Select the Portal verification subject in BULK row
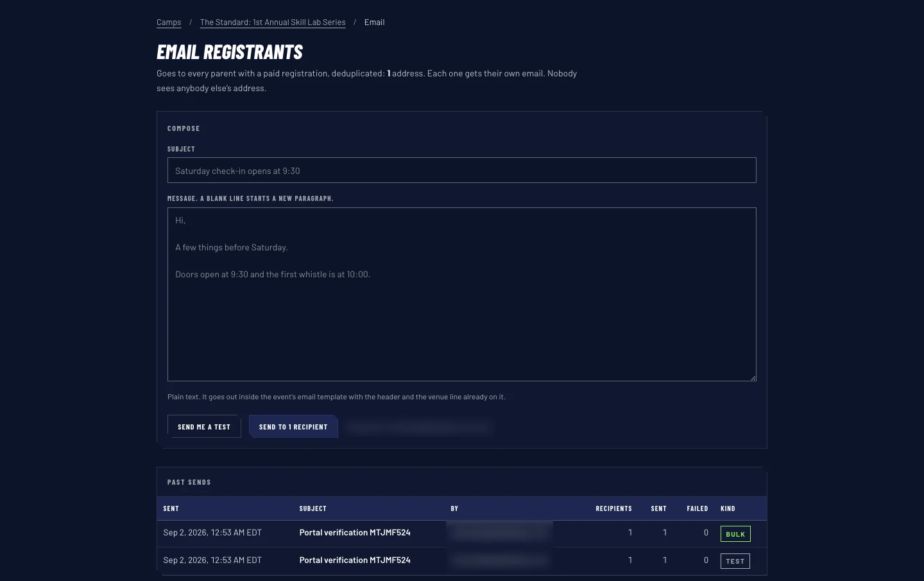Image resolution: width=924 pixels, height=581 pixels. pyautogui.click(x=355, y=533)
